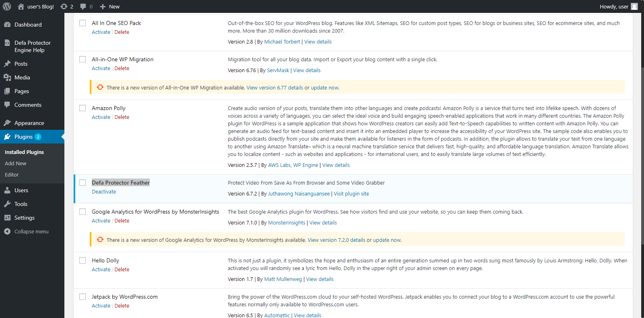Click the Settings sliders icon
This screenshot has width=644, height=318.
7,218
